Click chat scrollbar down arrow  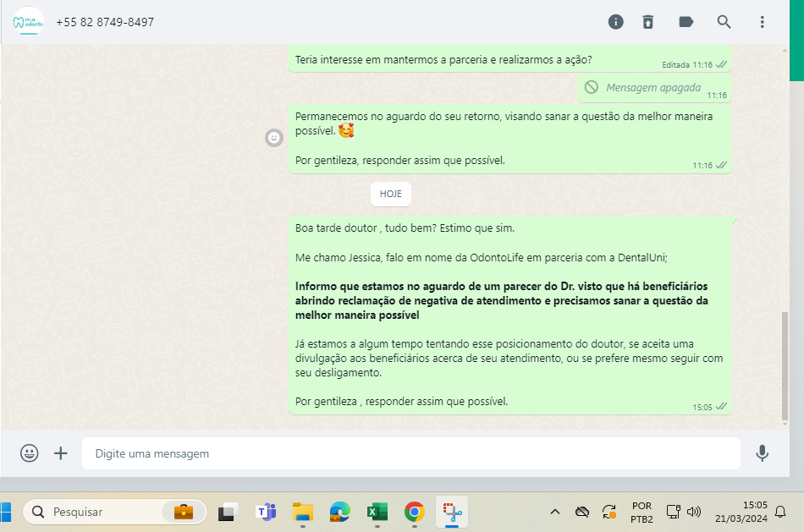click(x=785, y=425)
